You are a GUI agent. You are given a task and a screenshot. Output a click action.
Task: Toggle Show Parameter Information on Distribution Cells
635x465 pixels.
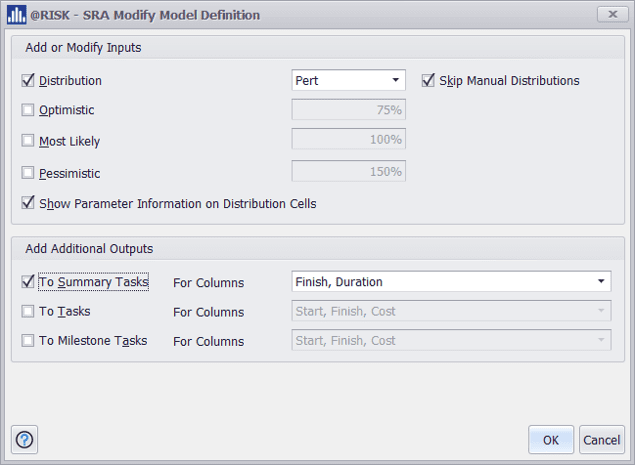[28, 203]
